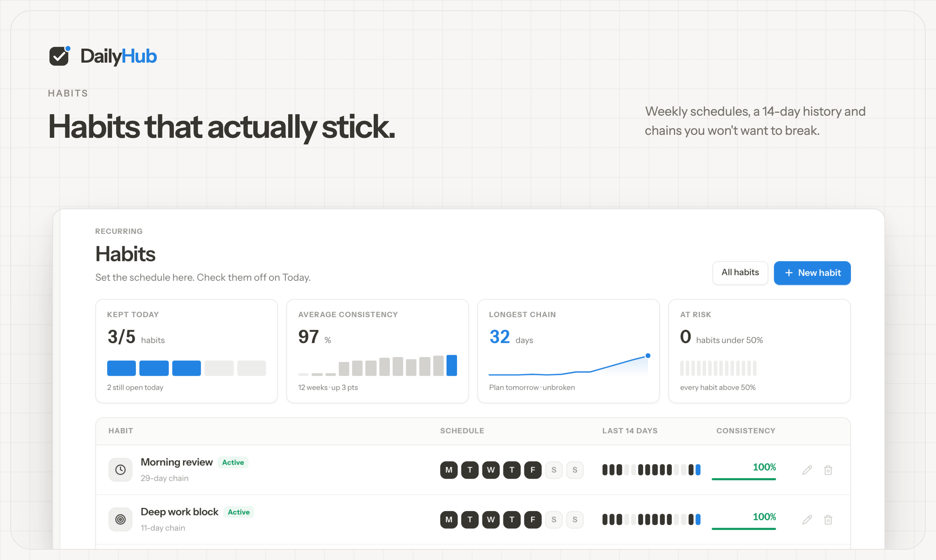Click the blue point on the Longest Chain graph
The height and width of the screenshot is (560, 936).
point(648,356)
